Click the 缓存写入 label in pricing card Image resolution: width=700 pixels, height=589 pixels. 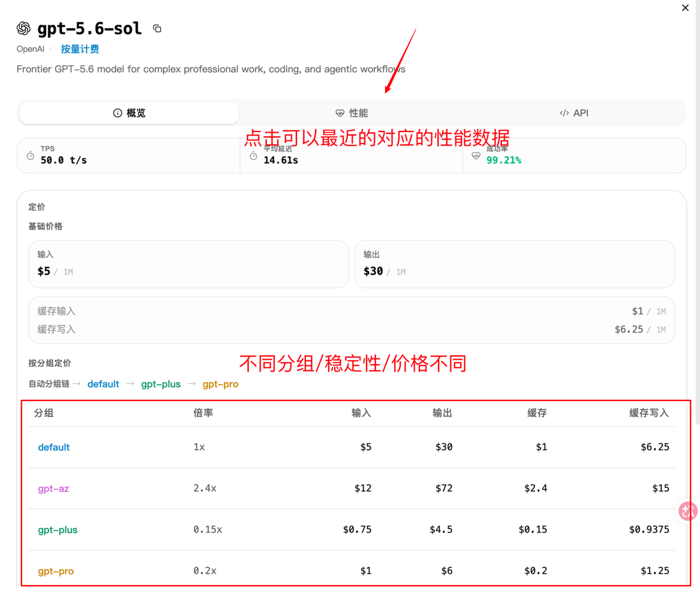[x=56, y=330]
